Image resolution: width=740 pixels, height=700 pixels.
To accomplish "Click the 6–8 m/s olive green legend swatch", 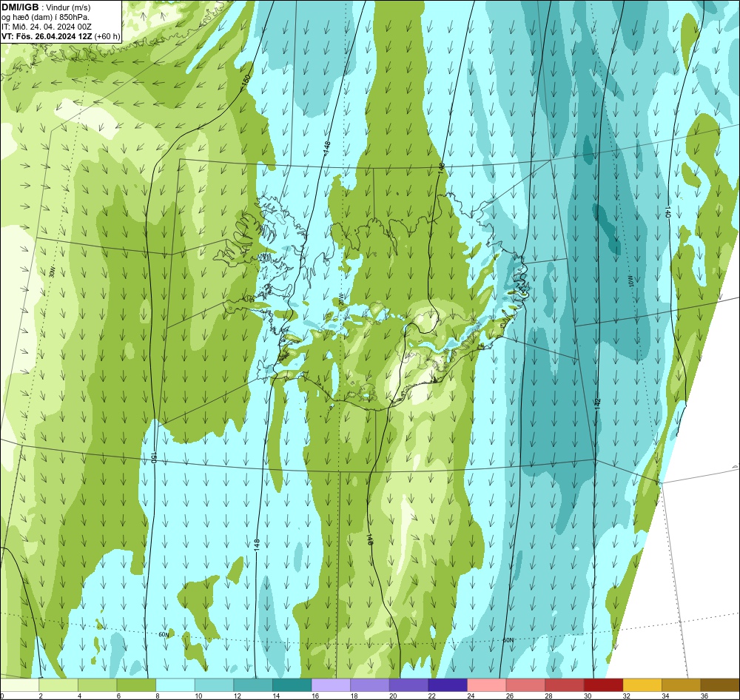I will pyautogui.click(x=136, y=685).
